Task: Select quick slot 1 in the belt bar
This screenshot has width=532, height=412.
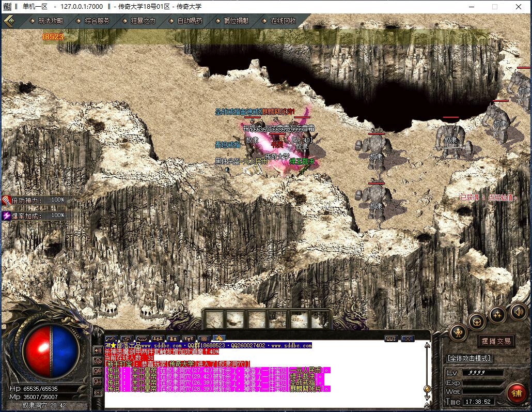Action: [x=215, y=319]
